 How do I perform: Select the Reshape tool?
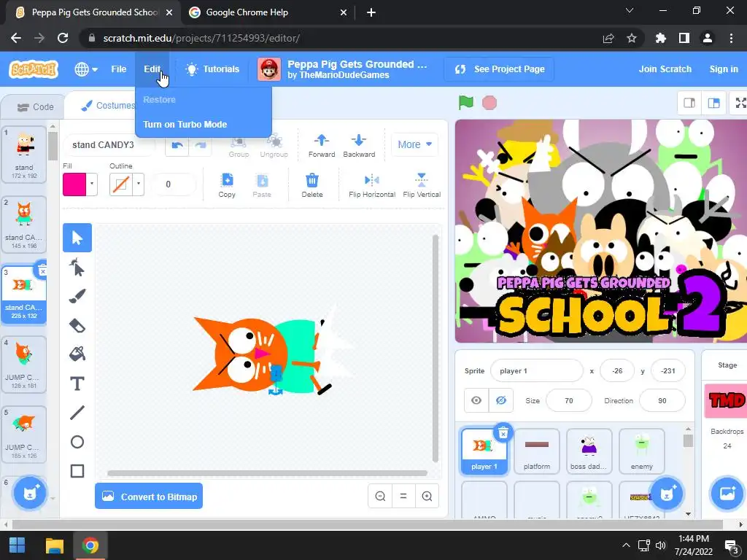tap(77, 267)
